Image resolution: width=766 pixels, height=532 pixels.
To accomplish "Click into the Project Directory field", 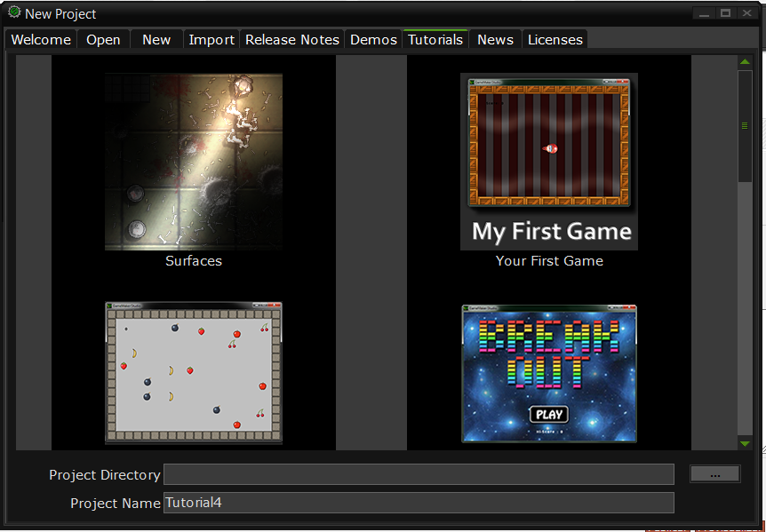I will (419, 474).
